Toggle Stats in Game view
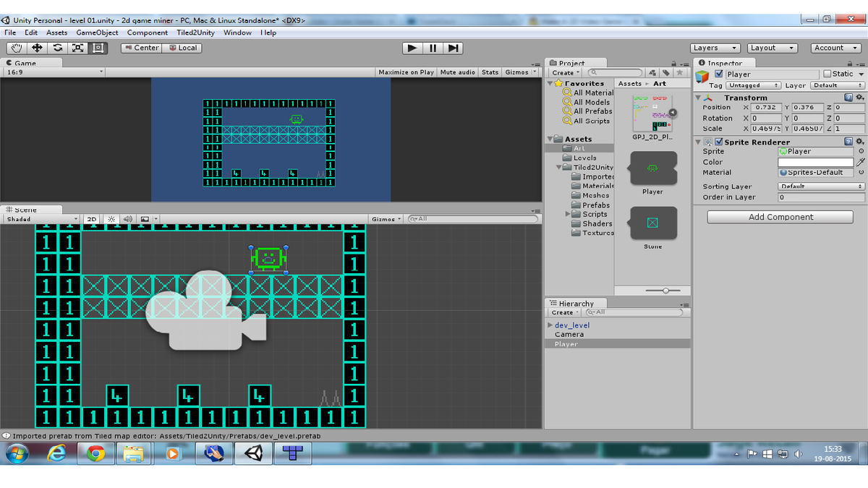The width and height of the screenshot is (868, 488). [x=490, y=72]
